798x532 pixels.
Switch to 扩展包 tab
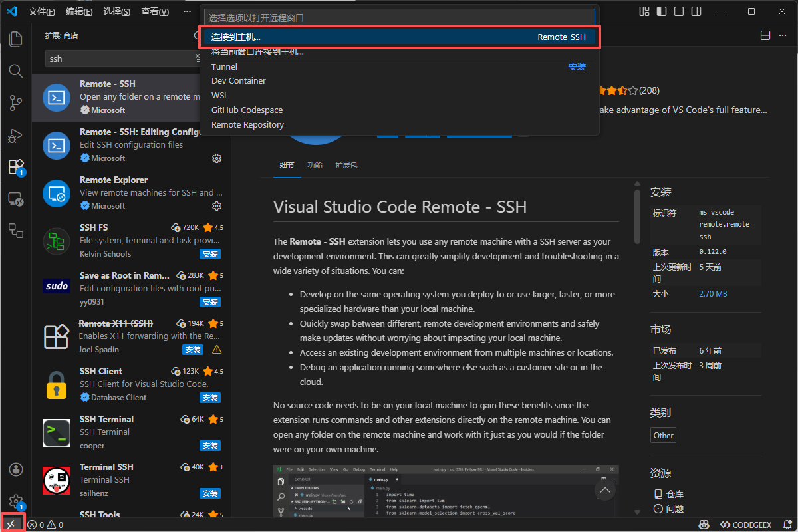coord(346,165)
